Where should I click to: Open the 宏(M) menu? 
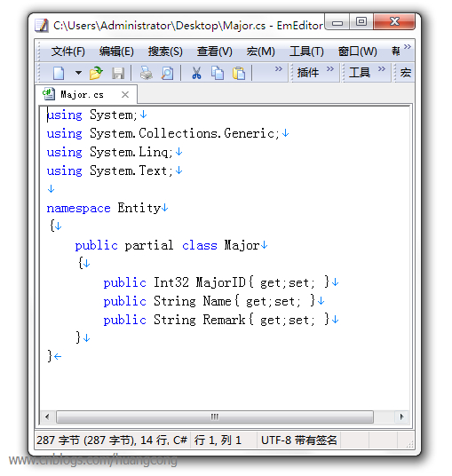[x=261, y=52]
